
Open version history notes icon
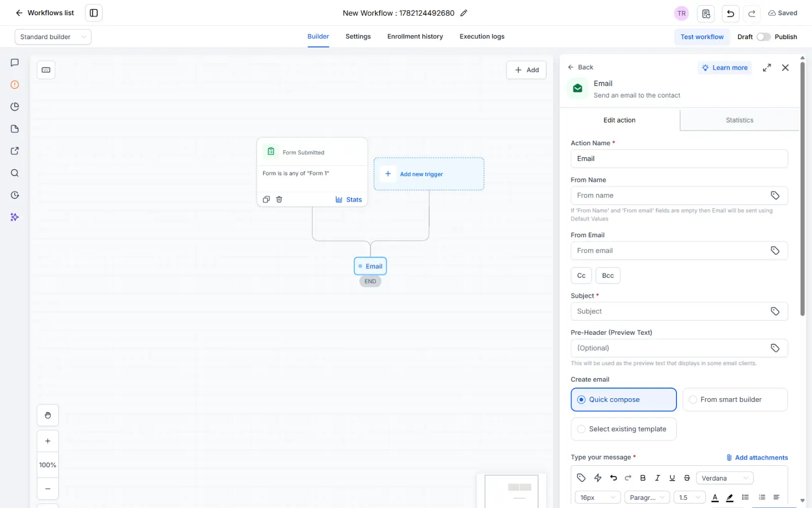(x=706, y=14)
